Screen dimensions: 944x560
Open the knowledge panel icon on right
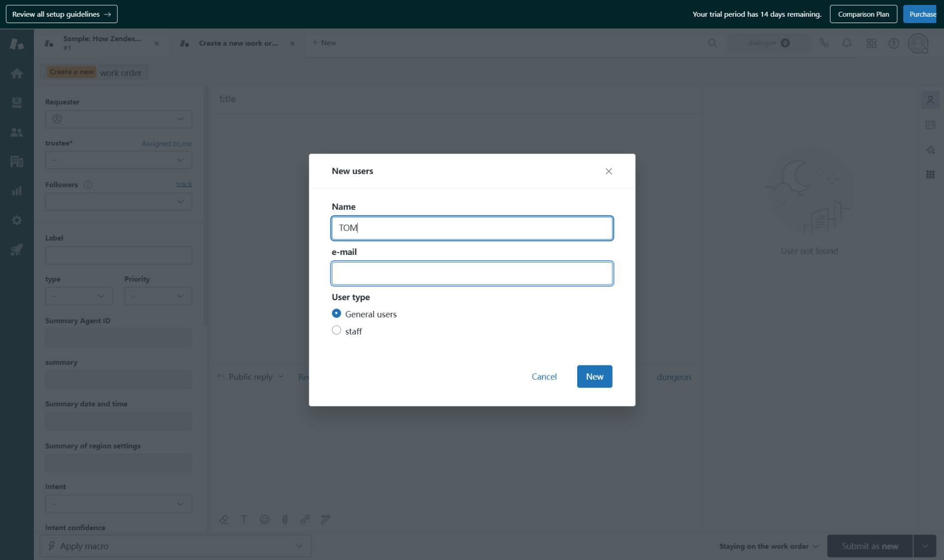click(930, 125)
